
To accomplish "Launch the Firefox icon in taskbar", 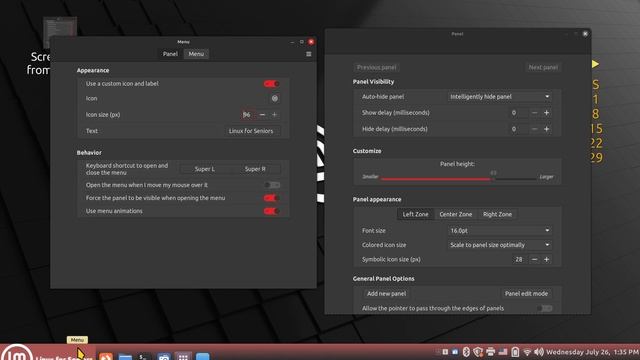I will pyautogui.click(x=106, y=356).
